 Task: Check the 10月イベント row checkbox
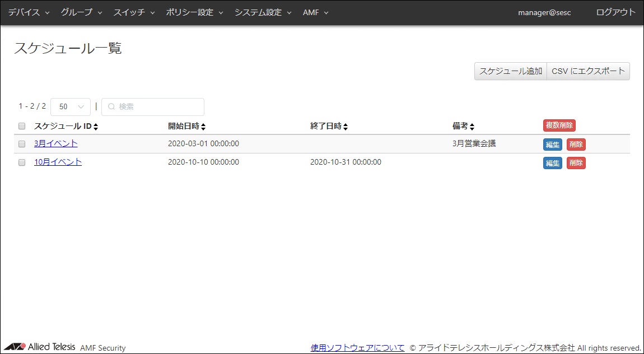click(x=22, y=162)
